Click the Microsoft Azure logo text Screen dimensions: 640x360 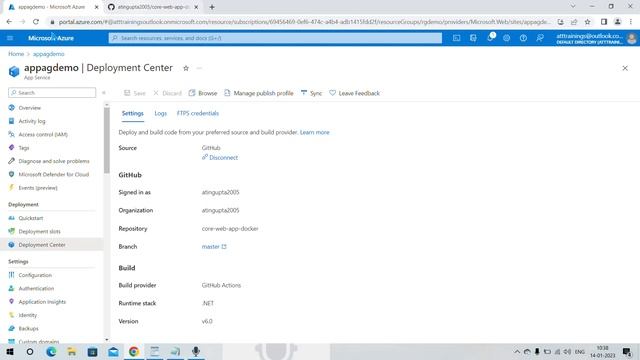click(x=51, y=38)
